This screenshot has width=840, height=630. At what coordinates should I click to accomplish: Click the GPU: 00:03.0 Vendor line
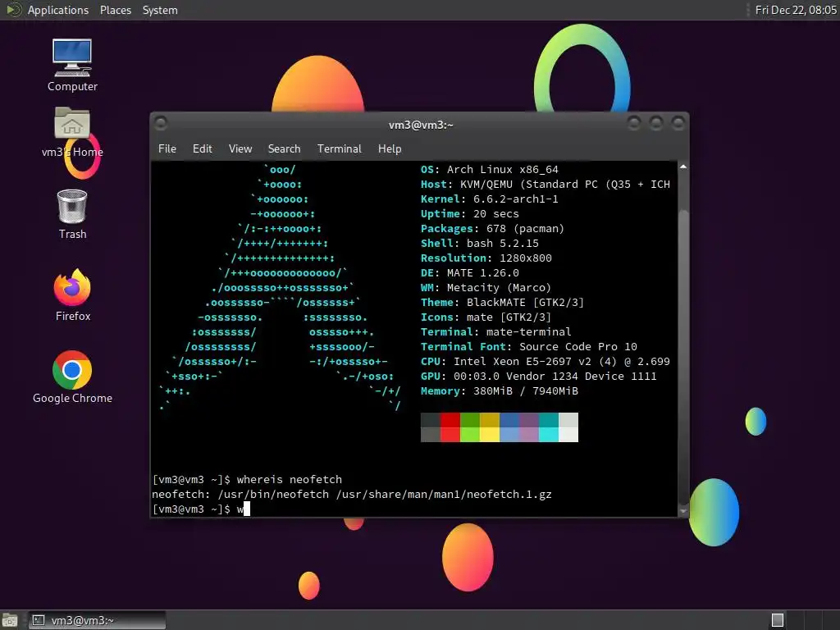(x=538, y=376)
